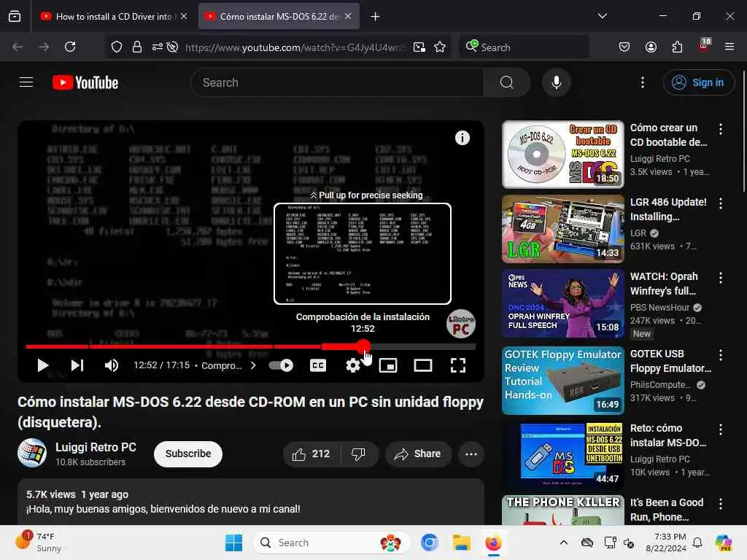This screenshot has width=747, height=560.
Task: Open YouTube settings three-dot menu
Action: [643, 82]
